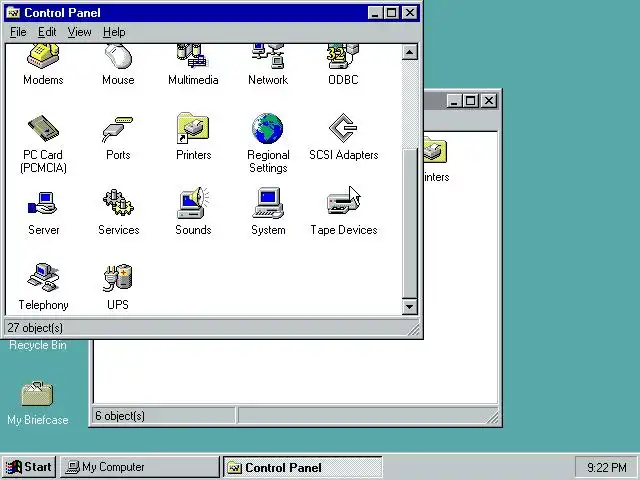Minimize the My Computer background window
This screenshot has height=480, width=640.
point(454,100)
